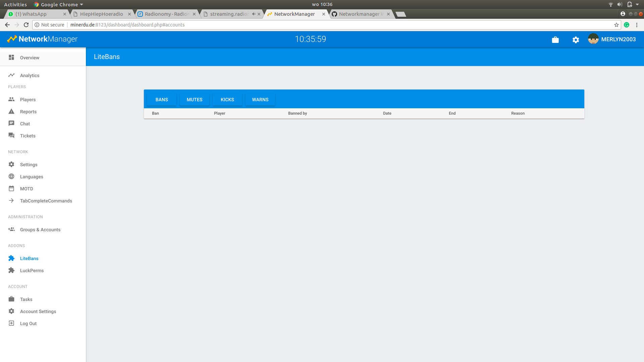Click the MOTD calendar icon
Viewport: 644px width, 362px height.
[11, 188]
